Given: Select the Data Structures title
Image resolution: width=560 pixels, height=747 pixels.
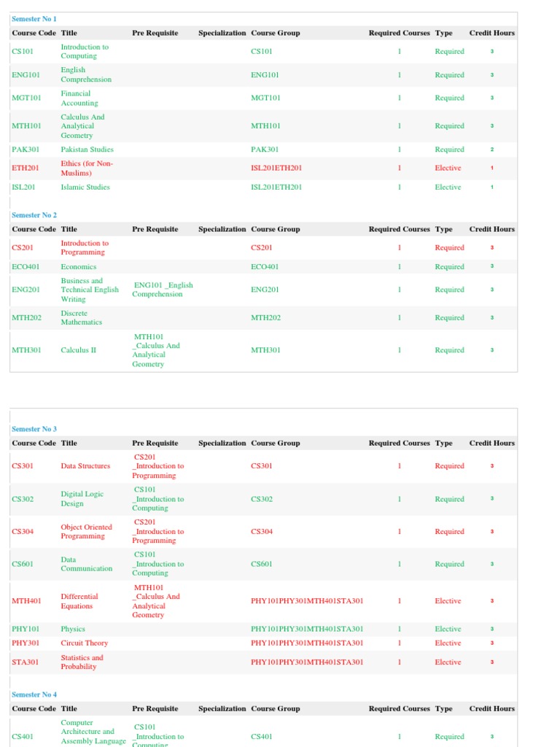Looking at the screenshot, I should [x=85, y=466].
